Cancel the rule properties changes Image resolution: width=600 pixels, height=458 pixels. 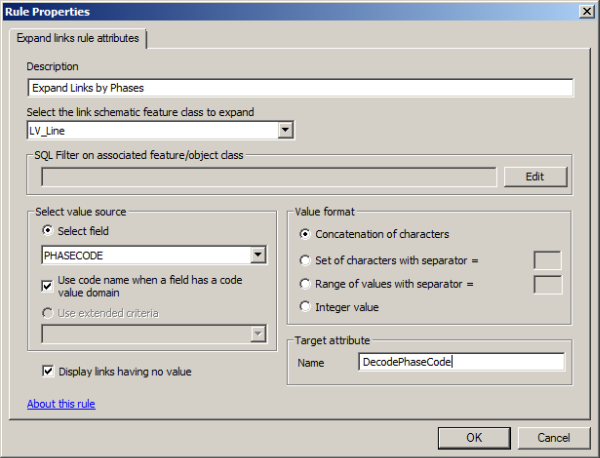pos(553,437)
